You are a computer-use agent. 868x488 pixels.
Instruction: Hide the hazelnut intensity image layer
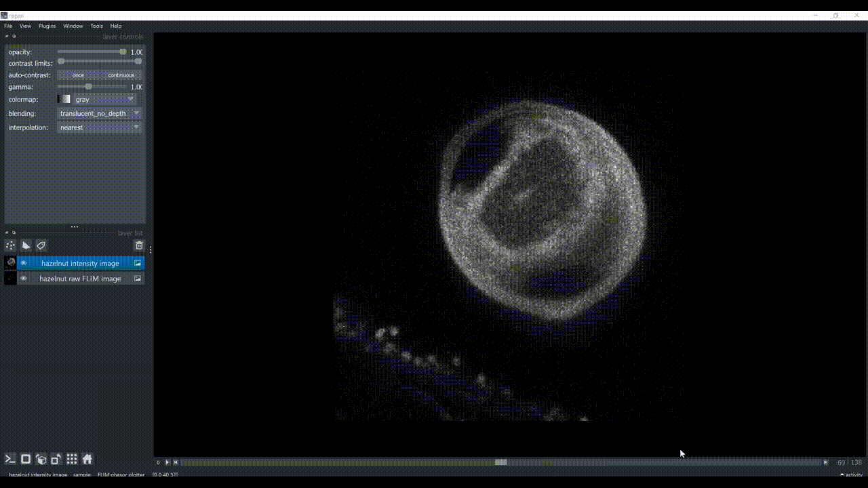(x=23, y=263)
